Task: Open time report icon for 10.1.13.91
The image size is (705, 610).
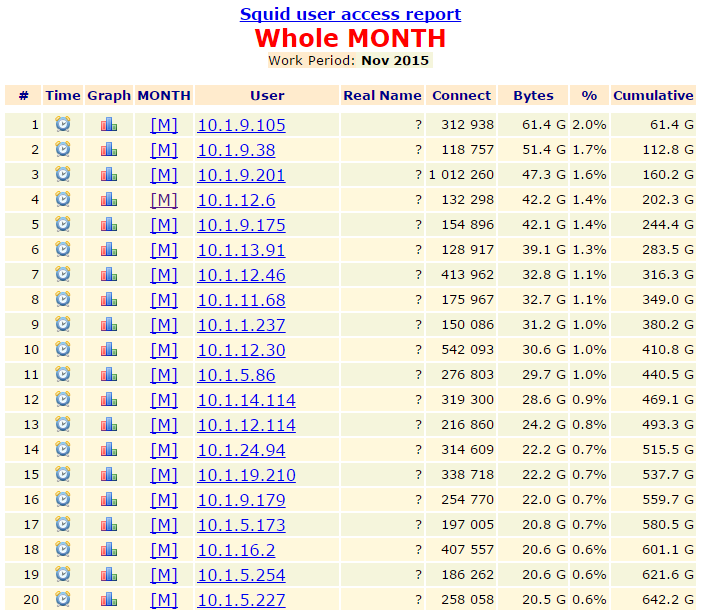Action: [63, 249]
